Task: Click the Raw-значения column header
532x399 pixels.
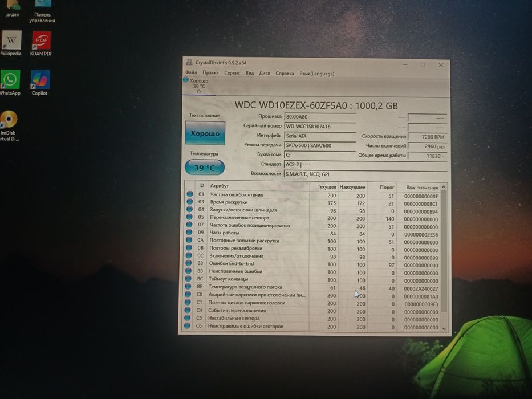Action: (x=417, y=188)
